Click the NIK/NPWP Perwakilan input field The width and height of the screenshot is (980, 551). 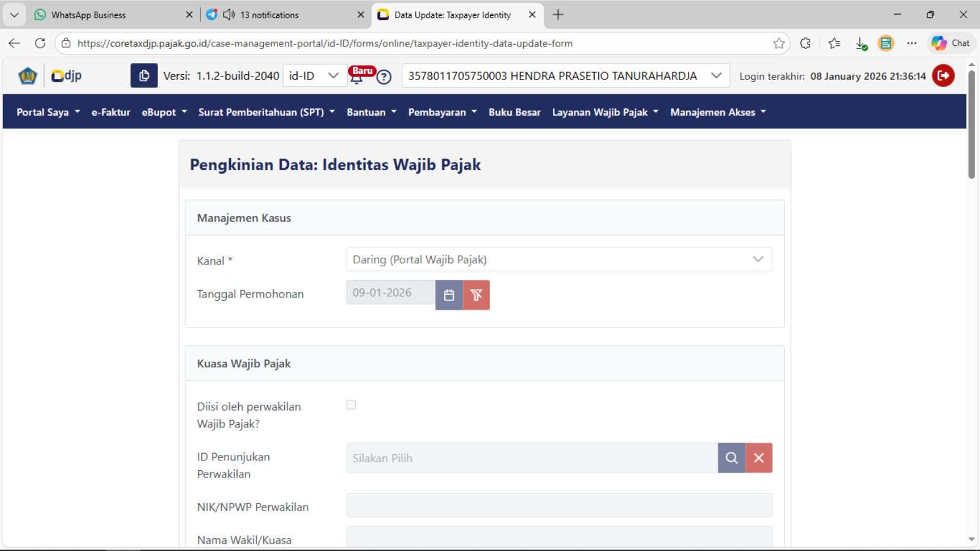(x=559, y=506)
